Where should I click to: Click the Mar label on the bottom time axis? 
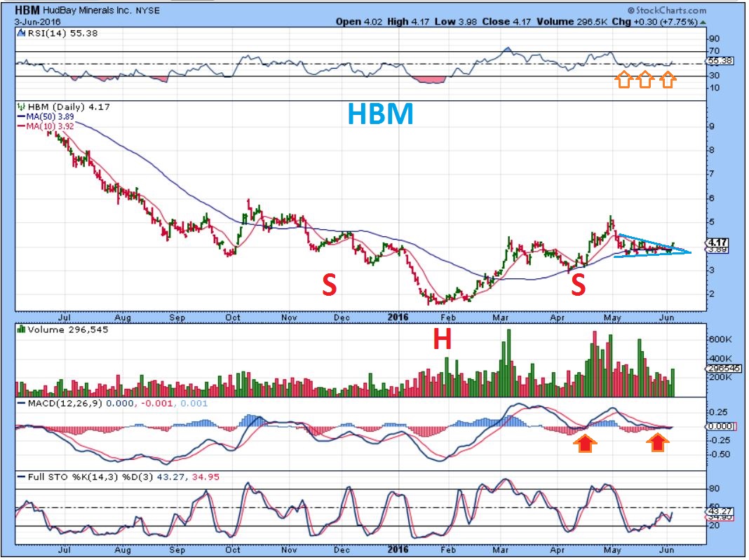pos(500,549)
